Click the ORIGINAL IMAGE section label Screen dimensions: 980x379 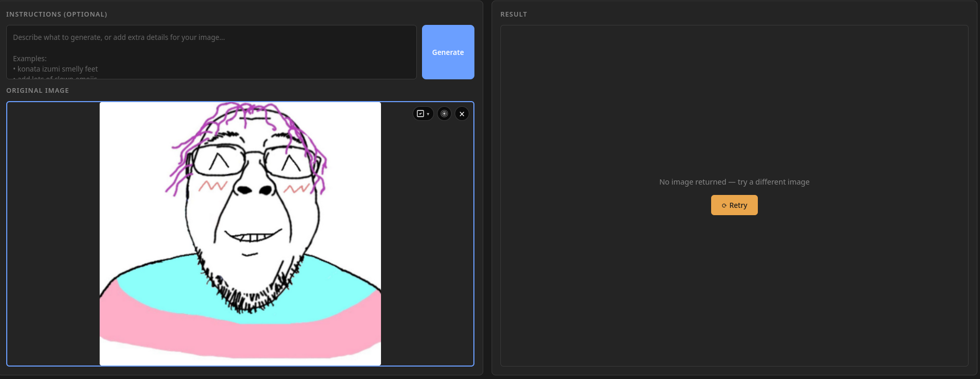tap(37, 90)
